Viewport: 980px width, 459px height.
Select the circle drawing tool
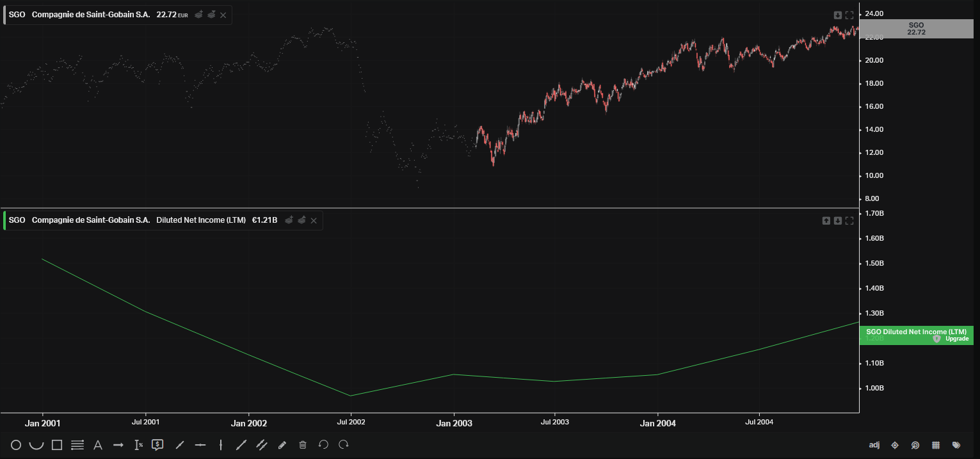tap(16, 445)
